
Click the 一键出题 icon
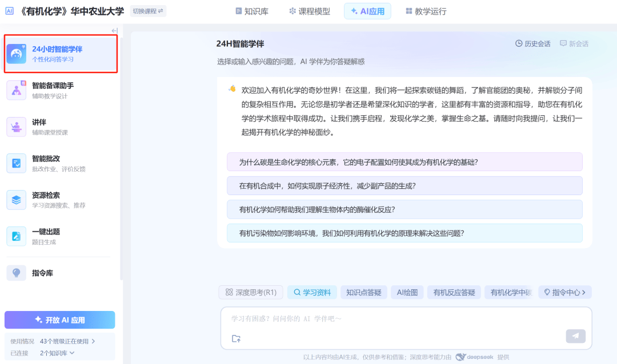tap(17, 236)
